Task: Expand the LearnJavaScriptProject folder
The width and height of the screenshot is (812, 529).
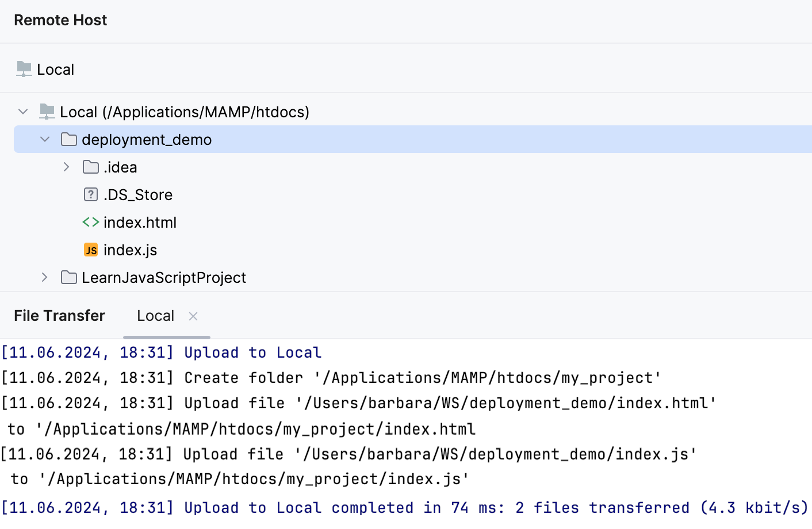Action: click(45, 277)
